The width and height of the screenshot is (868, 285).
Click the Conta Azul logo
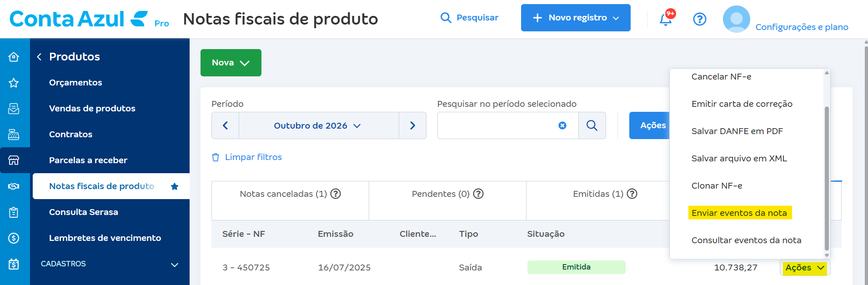pos(78,19)
